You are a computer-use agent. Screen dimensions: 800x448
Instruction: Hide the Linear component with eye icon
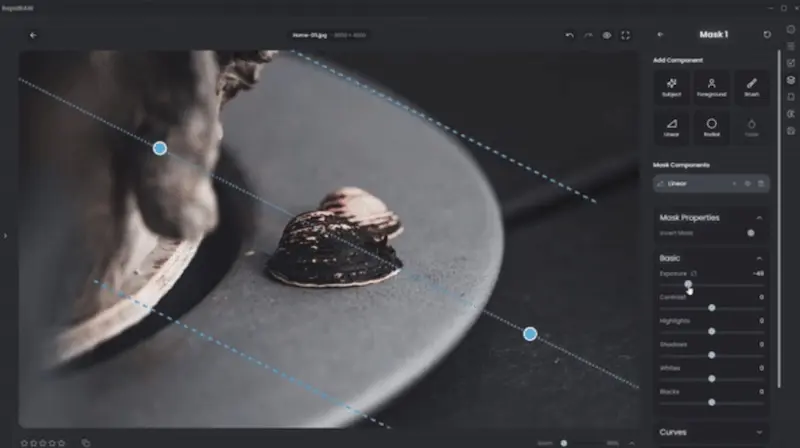click(747, 184)
